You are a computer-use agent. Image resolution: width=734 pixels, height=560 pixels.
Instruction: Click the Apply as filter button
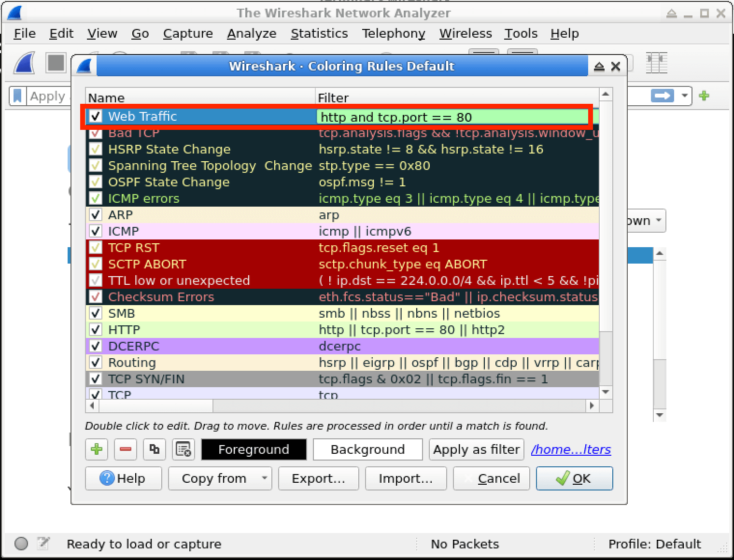tap(476, 449)
